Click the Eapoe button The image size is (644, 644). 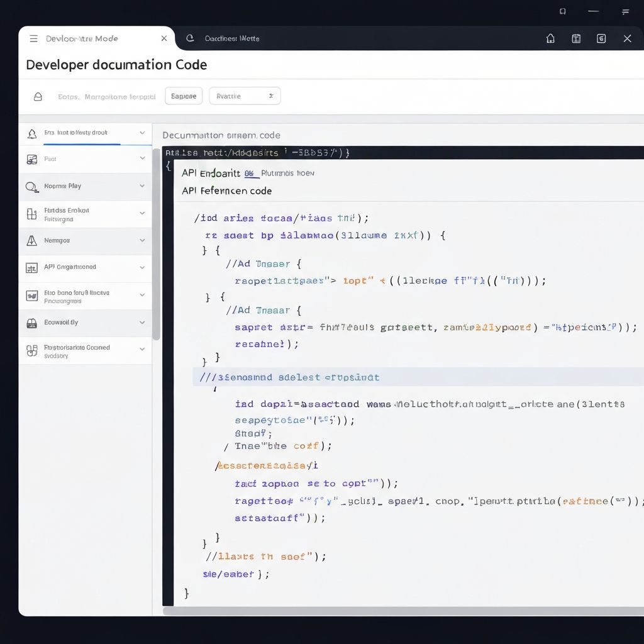point(183,96)
